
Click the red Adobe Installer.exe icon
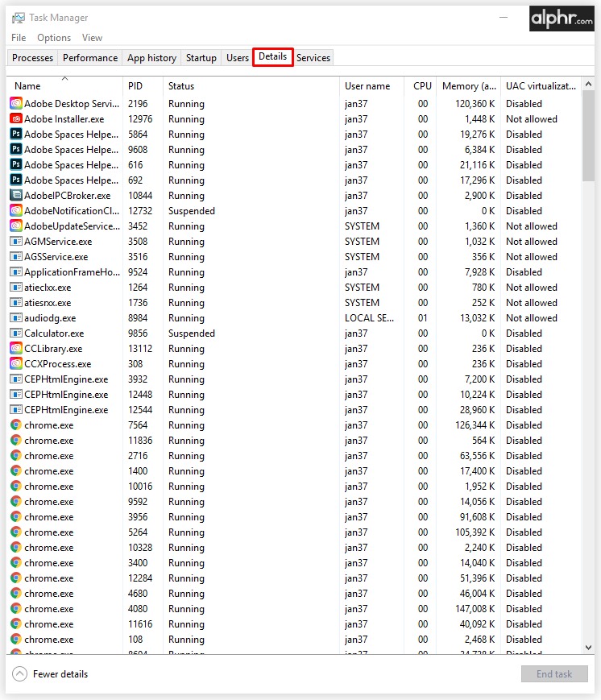(16, 118)
